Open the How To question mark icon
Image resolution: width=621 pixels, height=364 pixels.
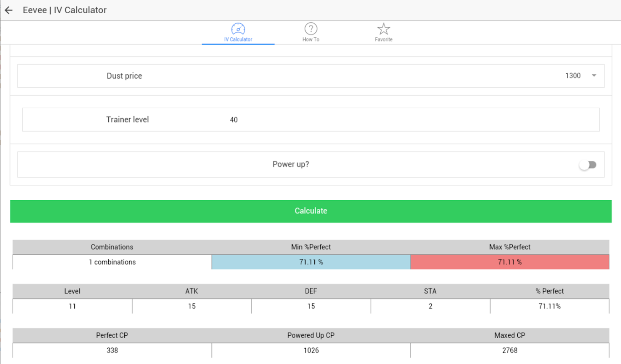click(311, 29)
